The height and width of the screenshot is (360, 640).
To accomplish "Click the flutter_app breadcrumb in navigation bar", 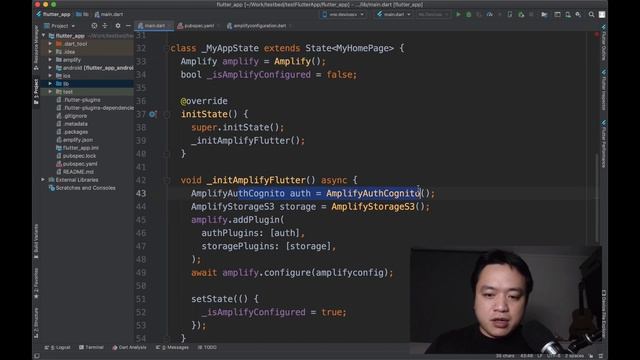I will [53, 14].
